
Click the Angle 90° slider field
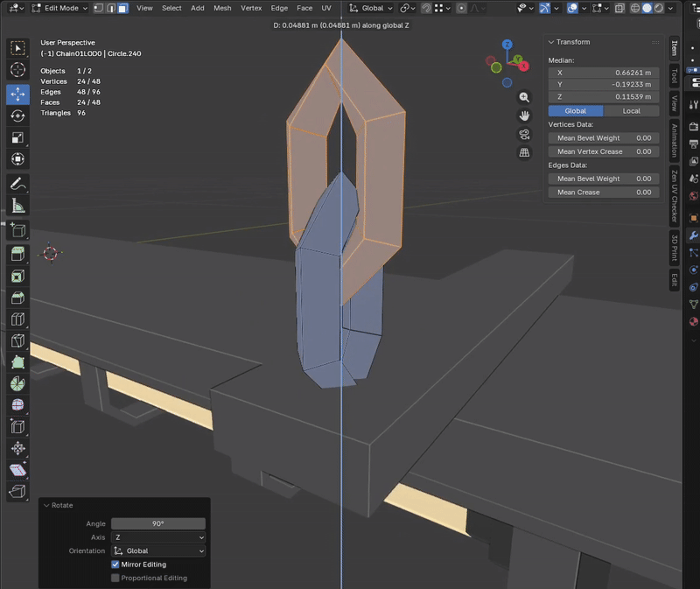158,523
